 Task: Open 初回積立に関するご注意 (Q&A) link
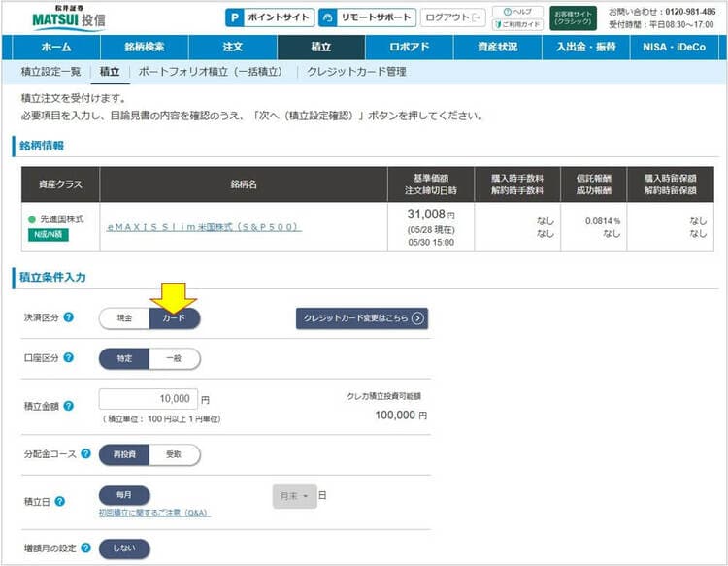(154, 513)
